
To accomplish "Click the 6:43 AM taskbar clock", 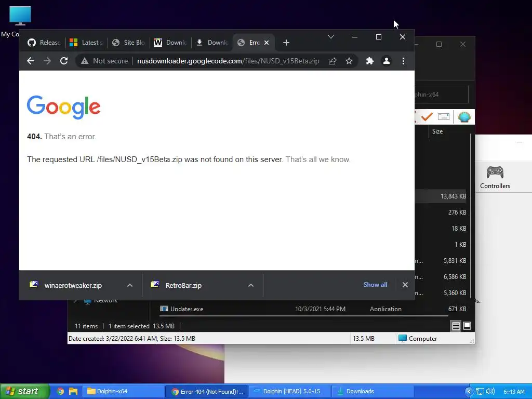I will (514, 392).
